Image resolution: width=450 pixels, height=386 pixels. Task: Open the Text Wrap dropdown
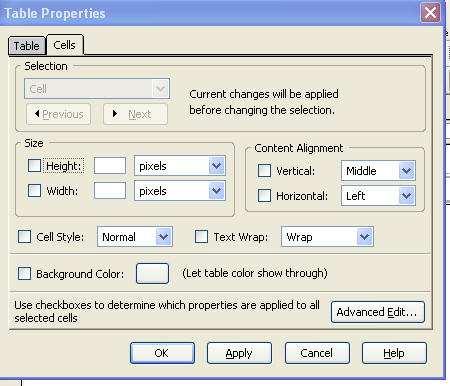(327, 237)
